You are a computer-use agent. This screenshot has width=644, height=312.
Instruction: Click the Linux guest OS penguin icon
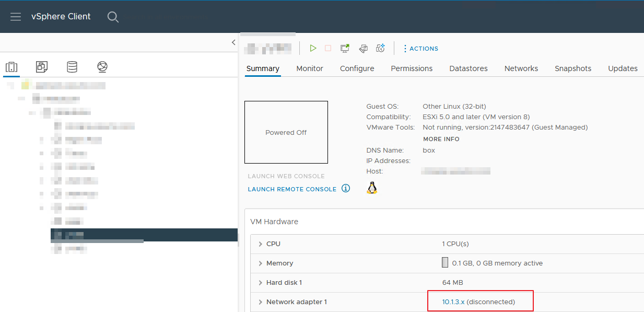(371, 187)
